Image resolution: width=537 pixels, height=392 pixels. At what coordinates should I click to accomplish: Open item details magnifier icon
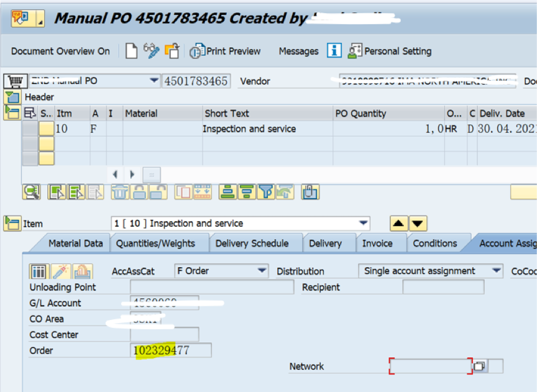coord(32,192)
